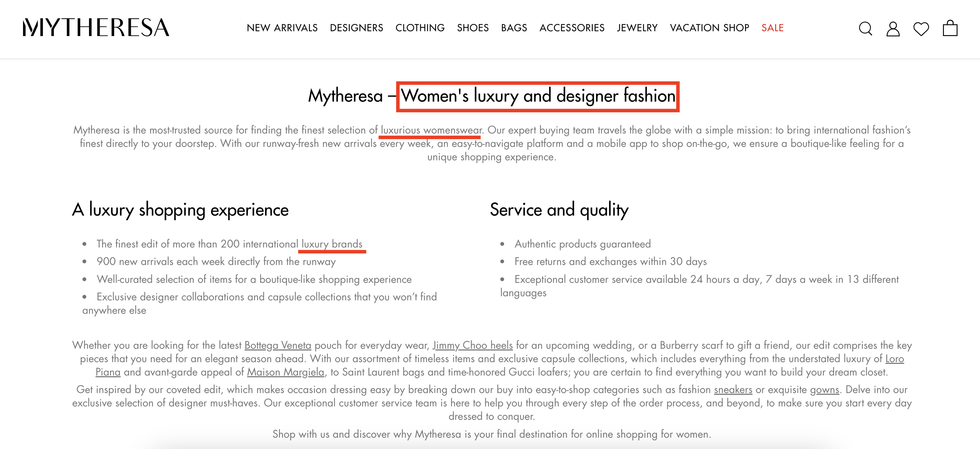
Task: Open the Clothing menu
Action: [420, 28]
